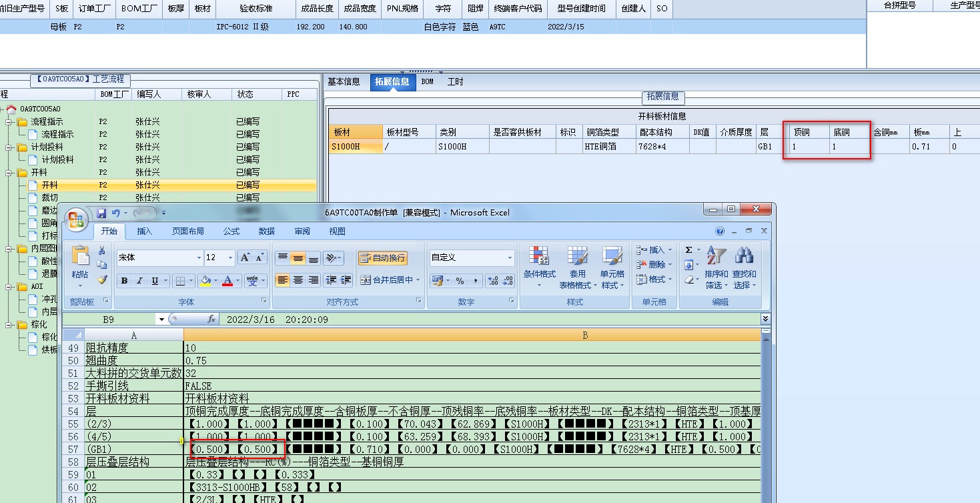Click the insert function fx icon

click(x=211, y=320)
